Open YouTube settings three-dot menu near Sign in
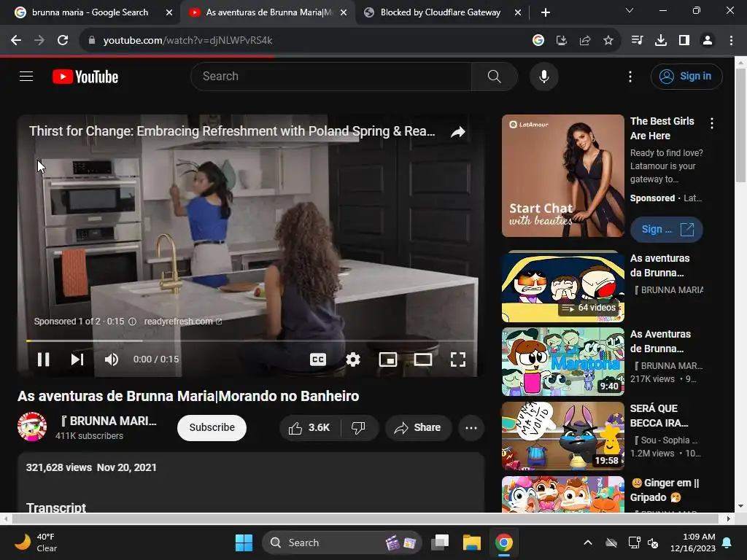The image size is (747, 560). point(630,77)
